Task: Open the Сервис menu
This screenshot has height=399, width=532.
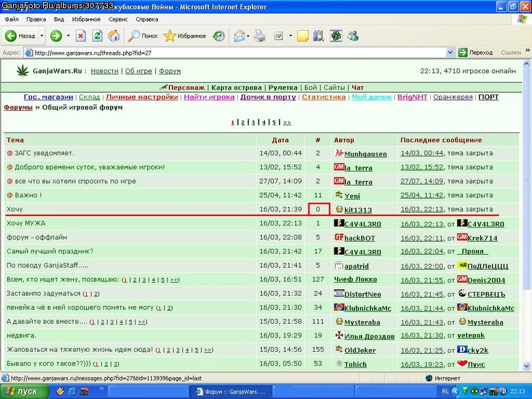Action: (x=118, y=19)
